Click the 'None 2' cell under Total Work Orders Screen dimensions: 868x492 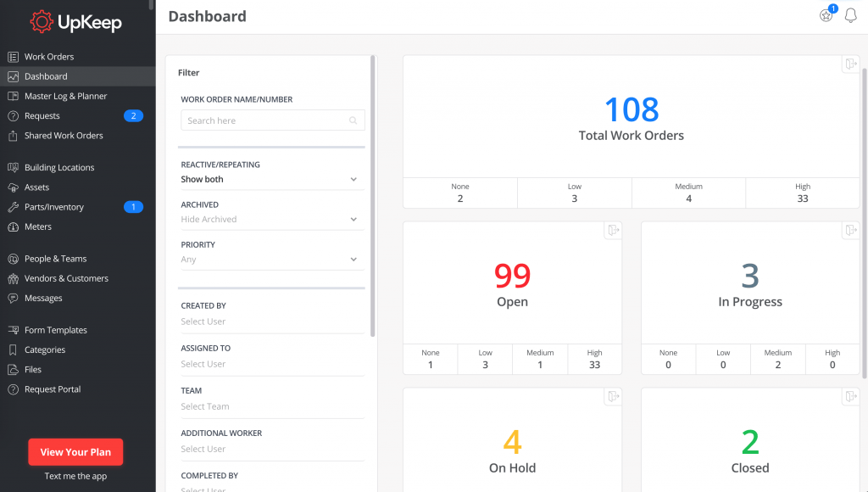point(460,193)
